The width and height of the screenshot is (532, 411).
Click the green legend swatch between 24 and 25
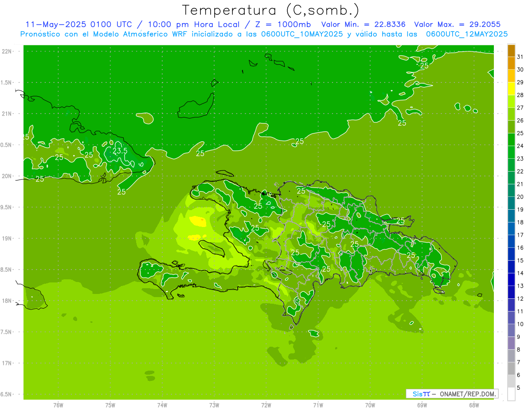[511, 140]
